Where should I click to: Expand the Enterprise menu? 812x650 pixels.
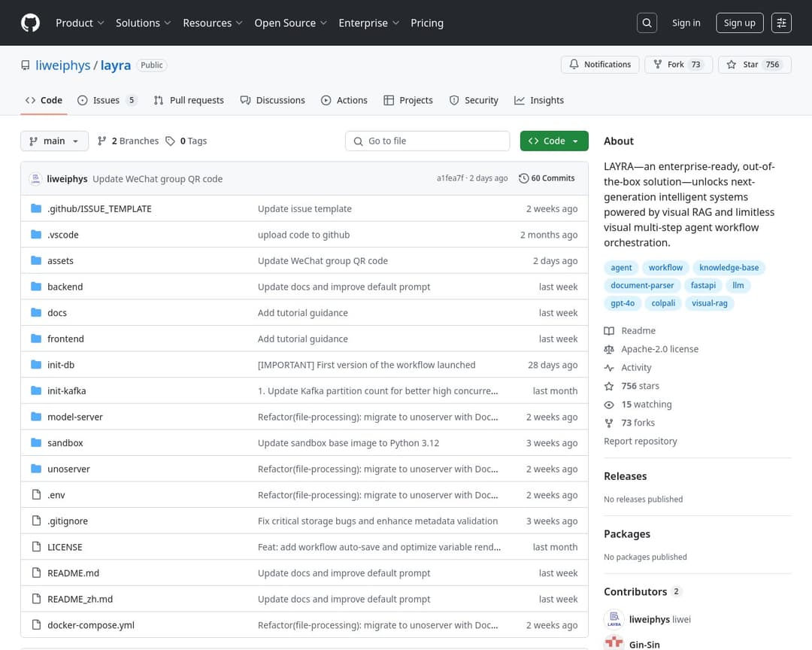click(x=368, y=23)
